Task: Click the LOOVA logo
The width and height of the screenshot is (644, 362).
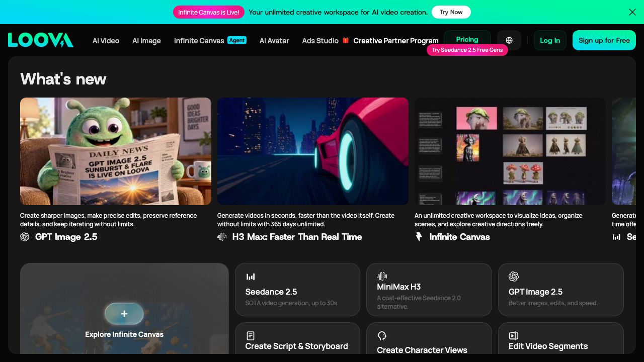Action: coord(41,40)
